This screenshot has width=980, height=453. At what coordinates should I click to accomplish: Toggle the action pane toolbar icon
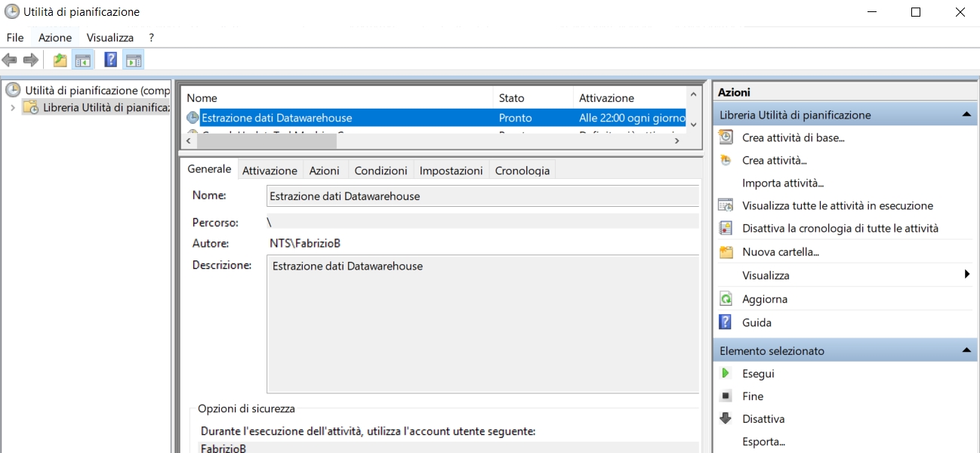point(134,60)
